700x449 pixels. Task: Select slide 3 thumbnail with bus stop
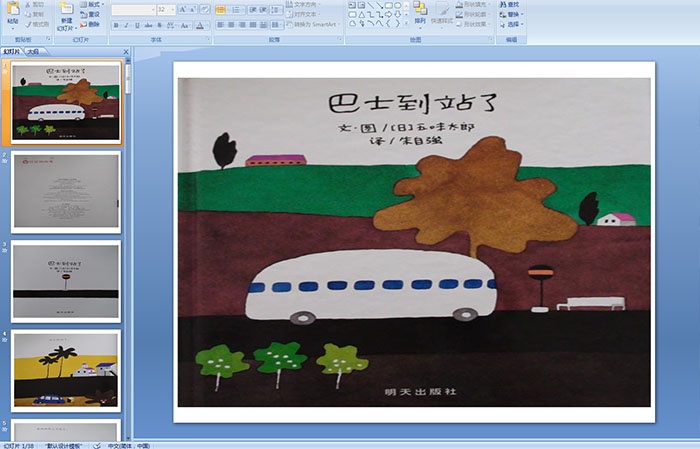coord(66,281)
